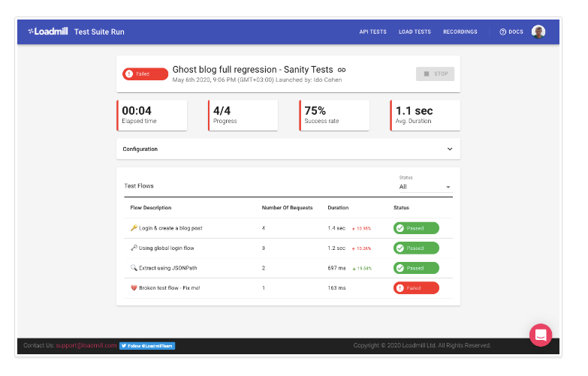Screen dimensions: 588x376
Task: Expand the Configuration panel chevron
Action: (450, 149)
